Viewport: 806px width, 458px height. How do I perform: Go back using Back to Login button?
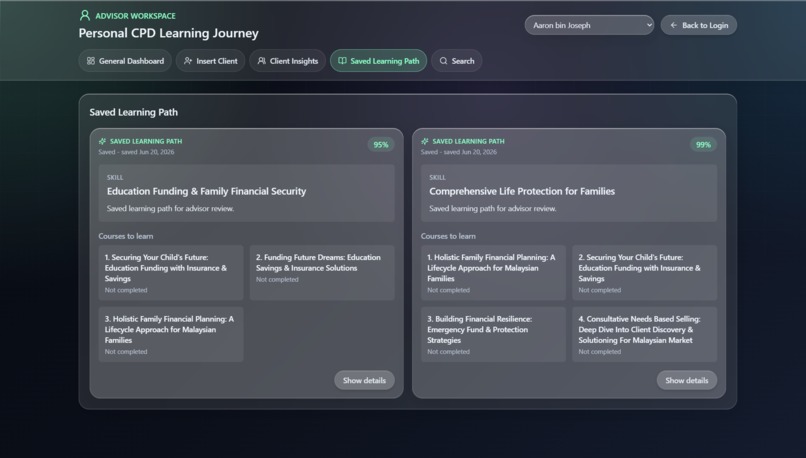(699, 25)
